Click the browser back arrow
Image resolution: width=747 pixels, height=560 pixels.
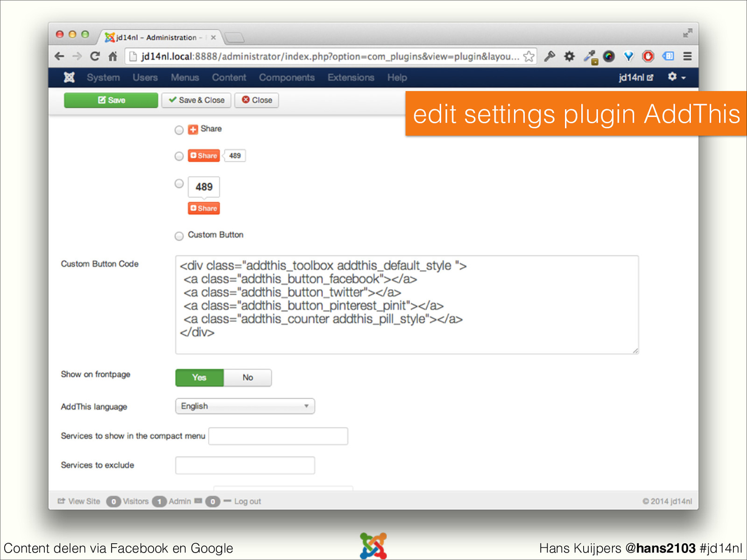(x=59, y=56)
